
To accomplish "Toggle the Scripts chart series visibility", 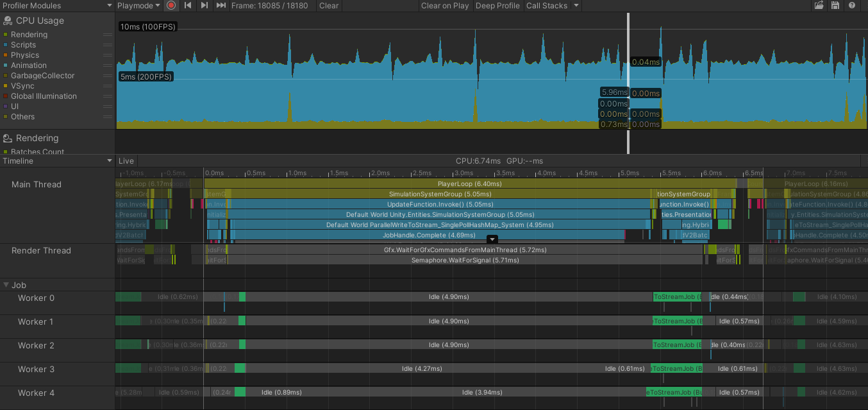I will point(6,44).
